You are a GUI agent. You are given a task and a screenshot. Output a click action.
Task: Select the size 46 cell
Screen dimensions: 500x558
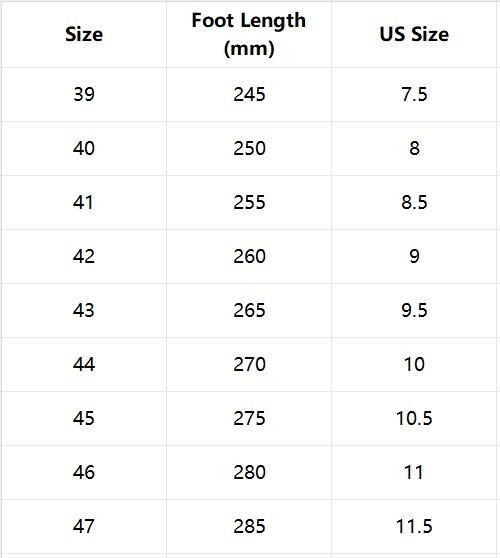84,473
